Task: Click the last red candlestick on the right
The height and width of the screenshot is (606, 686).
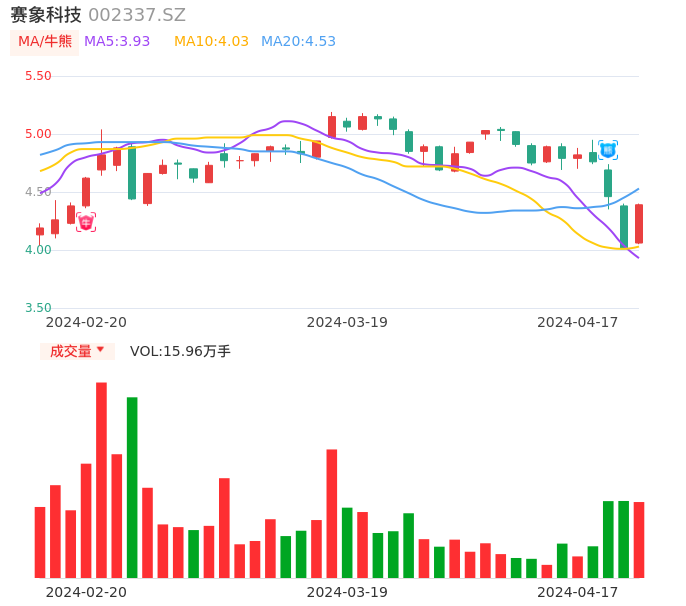Action: [x=639, y=224]
